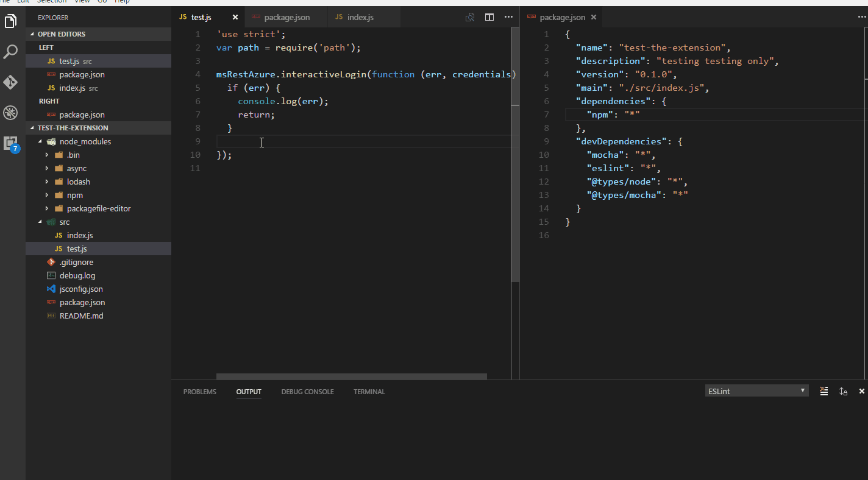This screenshot has width=868, height=480.
Task: Click the "devDependencies" line in package.json
Action: point(629,141)
